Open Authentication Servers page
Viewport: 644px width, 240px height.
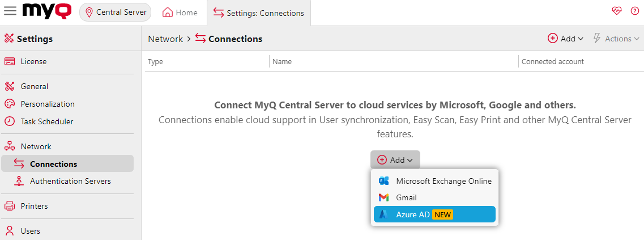70,181
